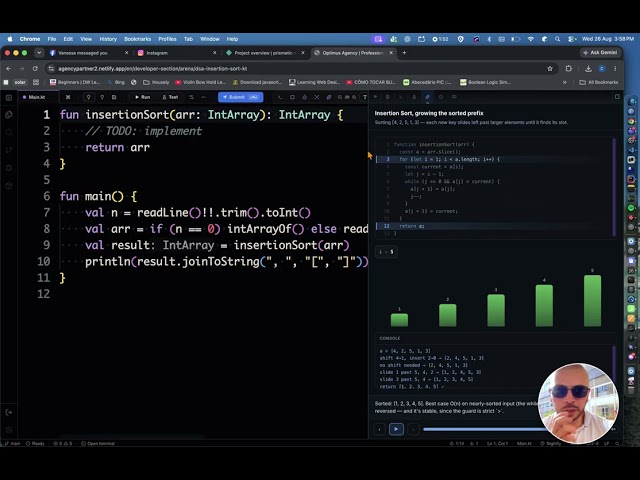This screenshot has width=640, height=480.
Task: Open the Profiles menu
Action: [167, 39]
